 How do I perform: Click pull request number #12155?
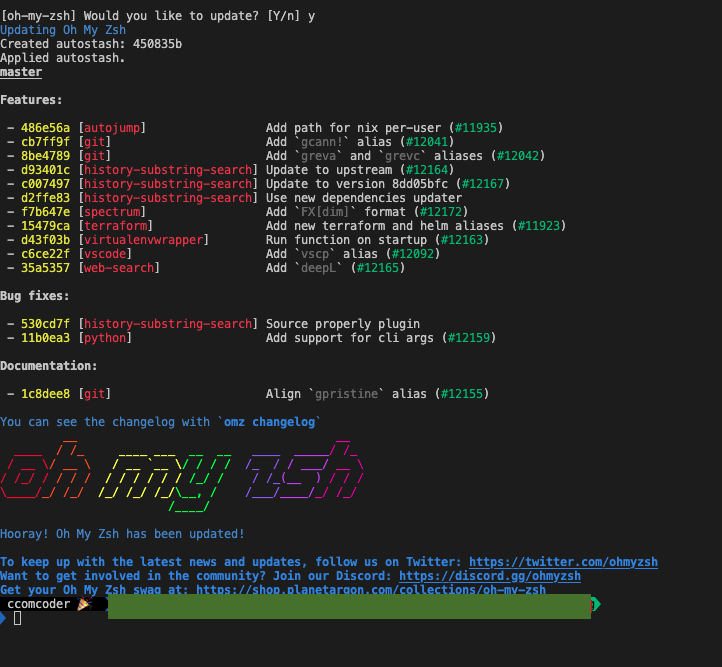pos(462,394)
